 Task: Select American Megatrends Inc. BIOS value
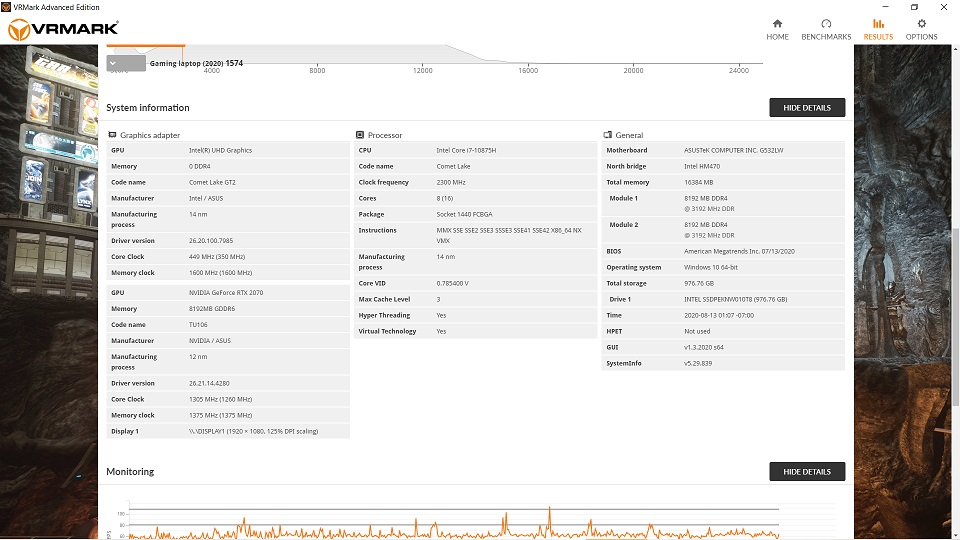[x=739, y=252]
